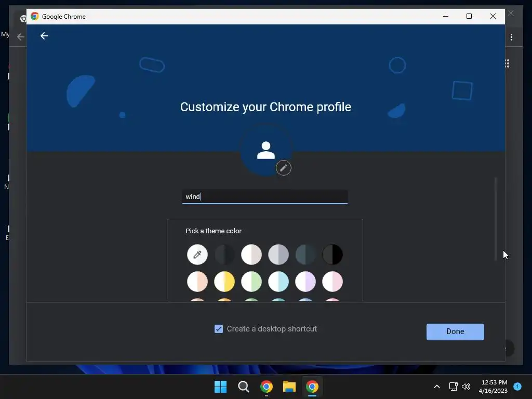
Task: Close the background Chrome window
Action: tap(511, 13)
